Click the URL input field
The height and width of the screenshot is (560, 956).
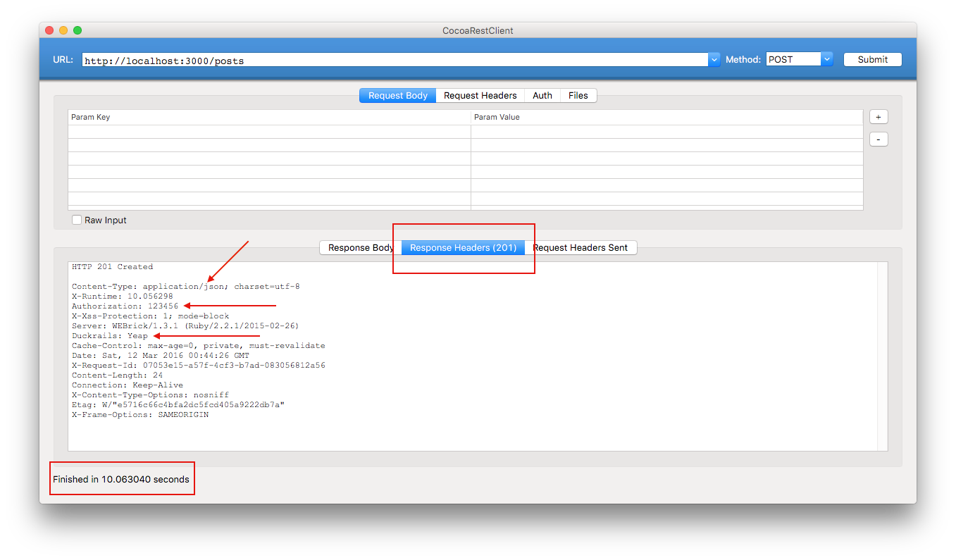395,60
